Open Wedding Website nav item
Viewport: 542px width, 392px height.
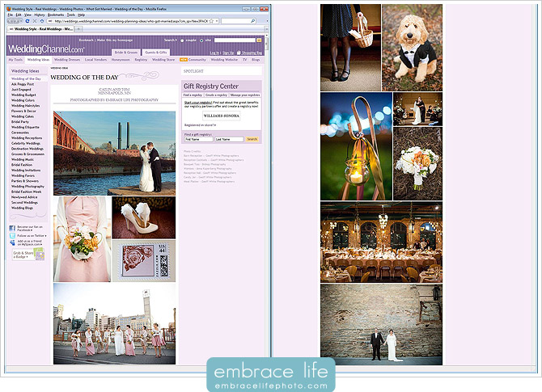tap(224, 60)
